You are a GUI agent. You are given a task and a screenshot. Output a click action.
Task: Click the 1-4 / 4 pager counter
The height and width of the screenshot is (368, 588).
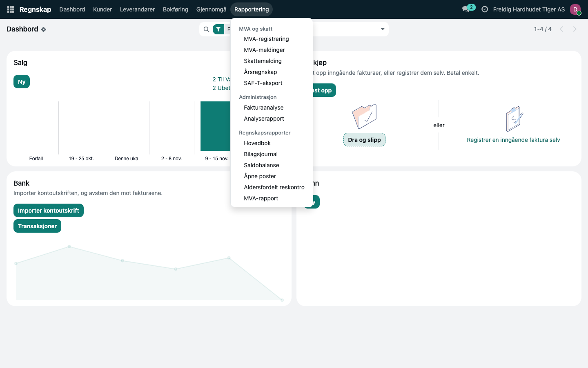click(x=543, y=29)
